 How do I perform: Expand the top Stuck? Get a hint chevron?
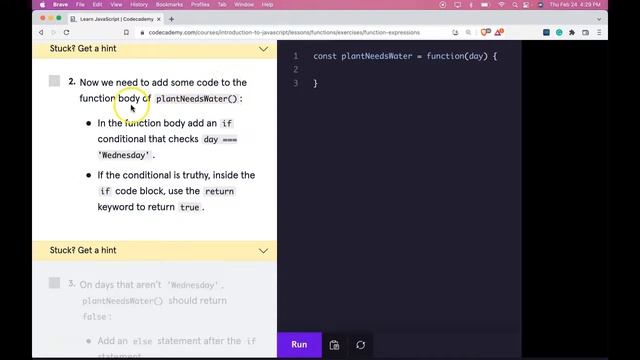(x=263, y=49)
